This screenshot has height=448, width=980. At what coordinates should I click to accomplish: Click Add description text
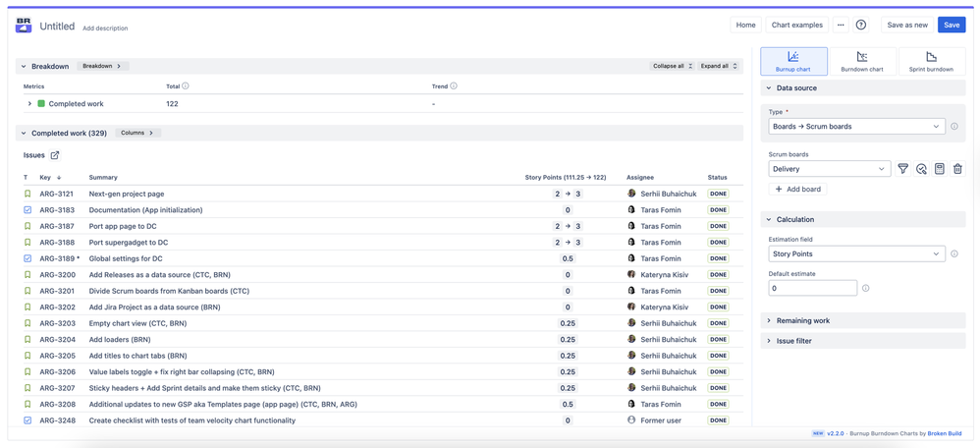point(105,28)
